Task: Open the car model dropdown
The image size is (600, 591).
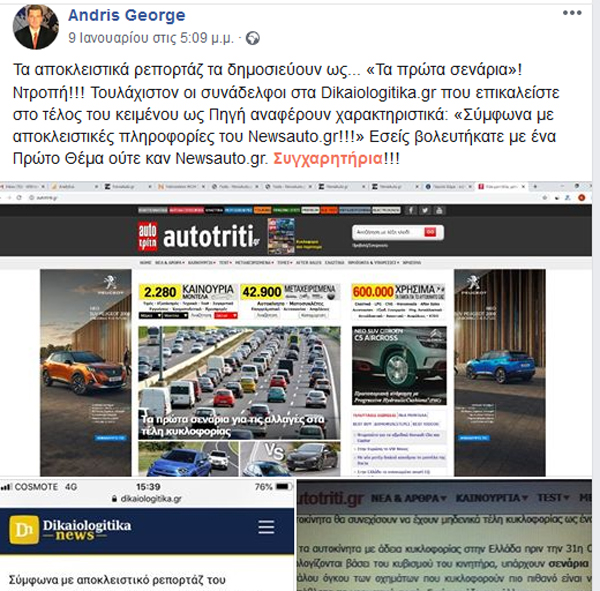Action: point(176,316)
